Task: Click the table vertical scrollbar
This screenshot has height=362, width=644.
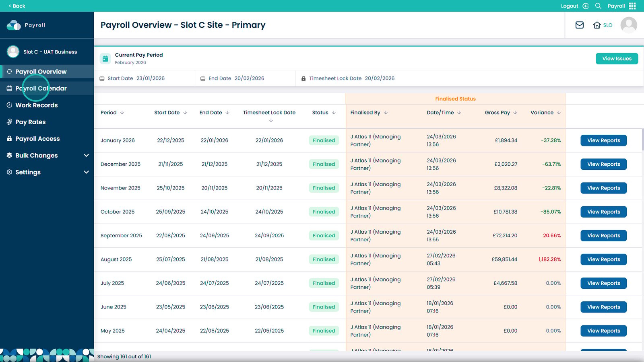Action: tap(642, 139)
